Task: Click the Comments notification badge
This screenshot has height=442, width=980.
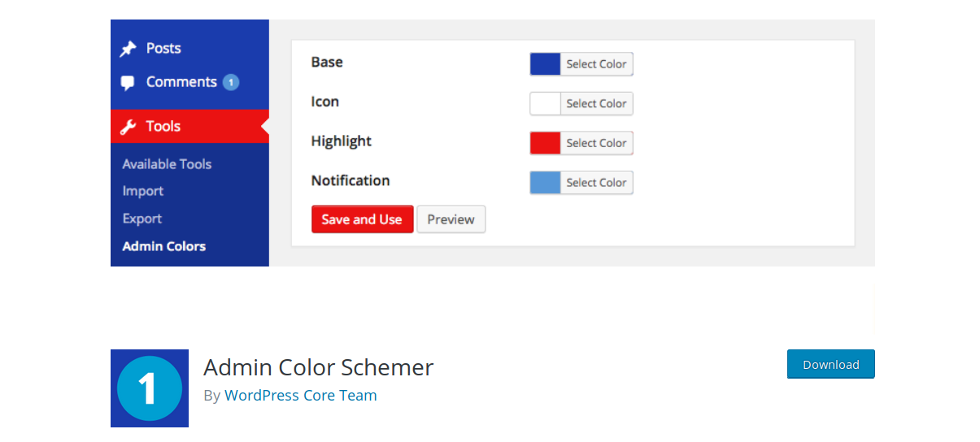Action: (x=231, y=82)
